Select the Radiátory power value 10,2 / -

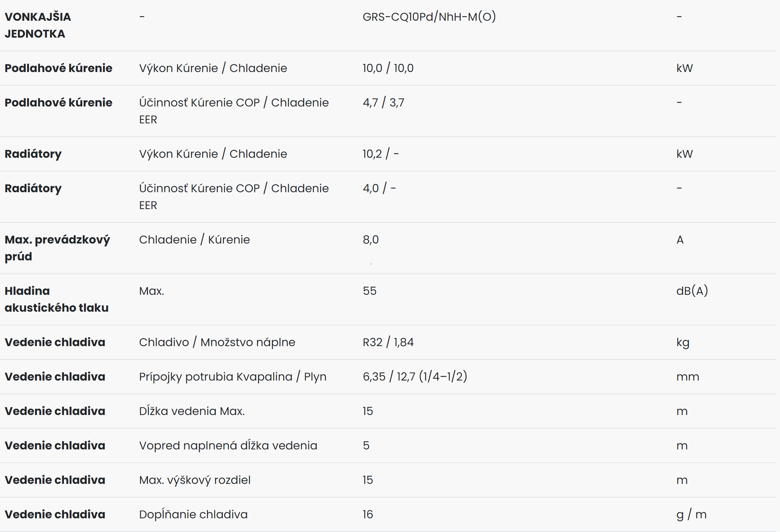tap(381, 154)
